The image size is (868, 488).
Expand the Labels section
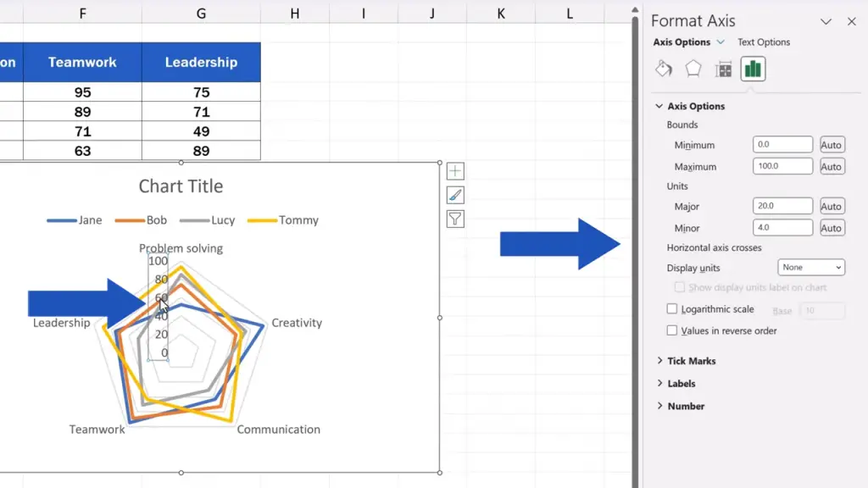(x=659, y=384)
